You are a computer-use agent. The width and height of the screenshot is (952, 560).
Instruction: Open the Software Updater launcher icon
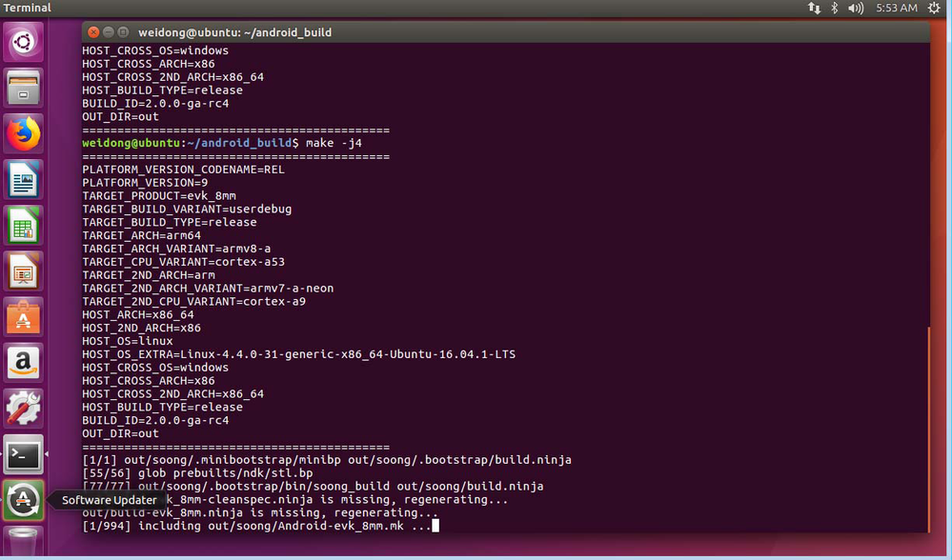tap(23, 501)
